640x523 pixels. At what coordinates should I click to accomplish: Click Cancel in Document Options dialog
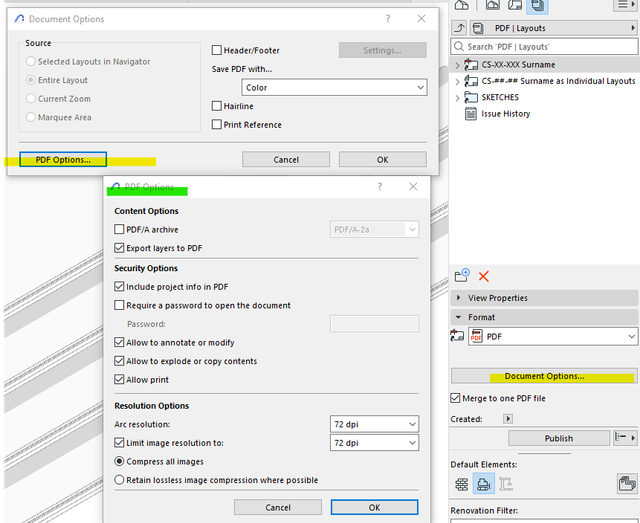tap(286, 160)
